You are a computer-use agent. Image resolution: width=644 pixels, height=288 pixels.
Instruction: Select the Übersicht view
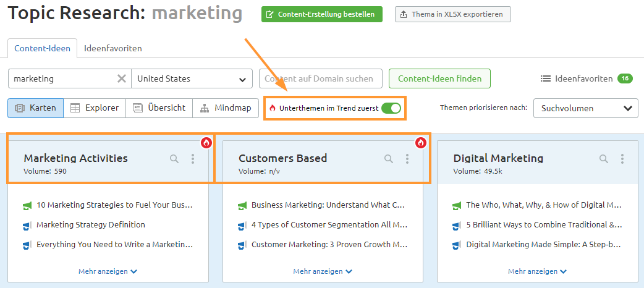pos(159,108)
